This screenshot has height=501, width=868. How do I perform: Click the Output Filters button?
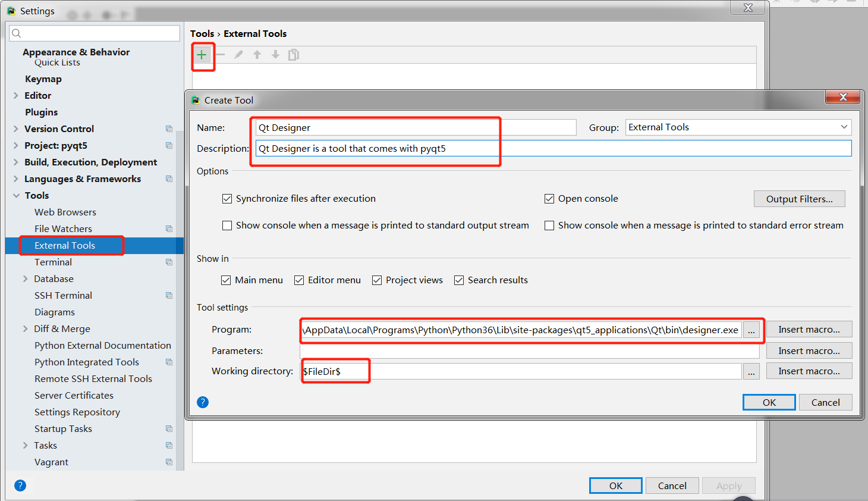click(x=799, y=199)
